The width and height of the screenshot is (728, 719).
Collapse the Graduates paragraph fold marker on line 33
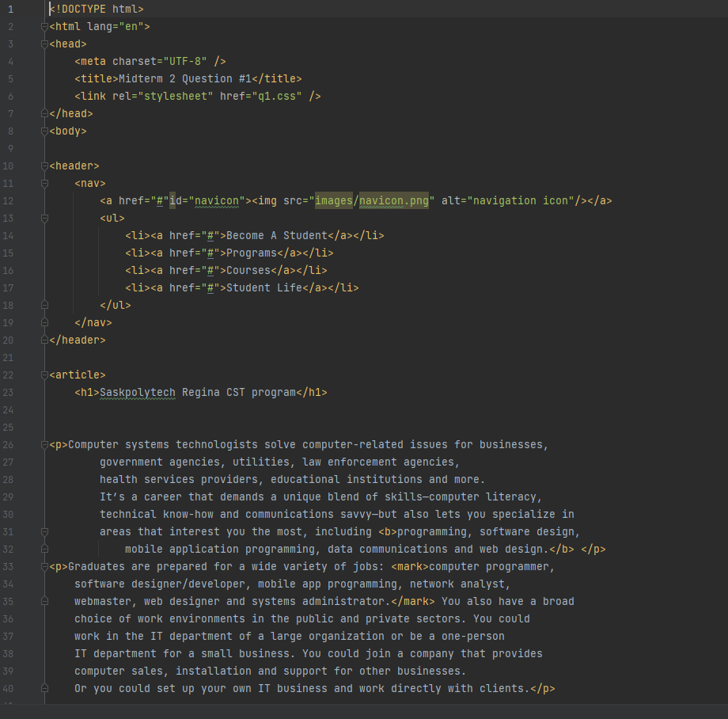point(44,567)
